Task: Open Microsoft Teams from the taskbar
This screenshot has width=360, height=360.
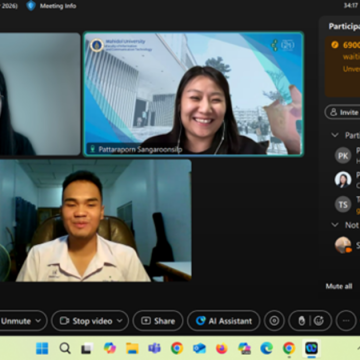Action: 154,348
